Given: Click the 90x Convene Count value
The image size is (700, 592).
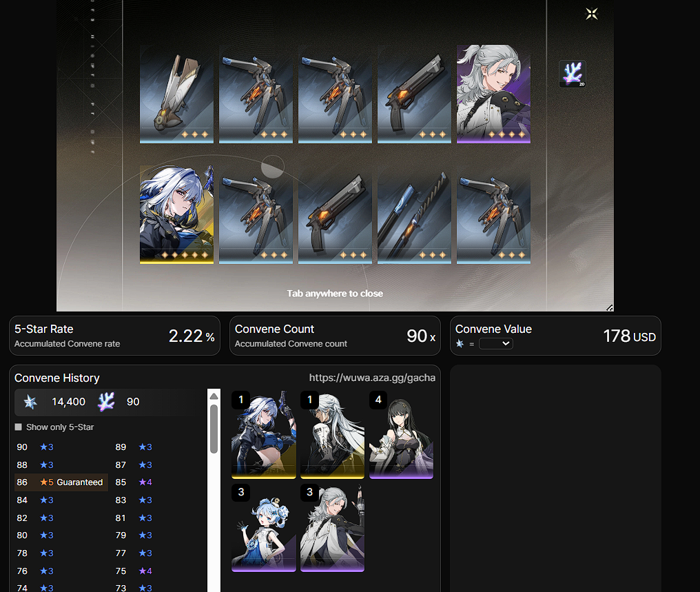Looking at the screenshot, I should tap(420, 336).
